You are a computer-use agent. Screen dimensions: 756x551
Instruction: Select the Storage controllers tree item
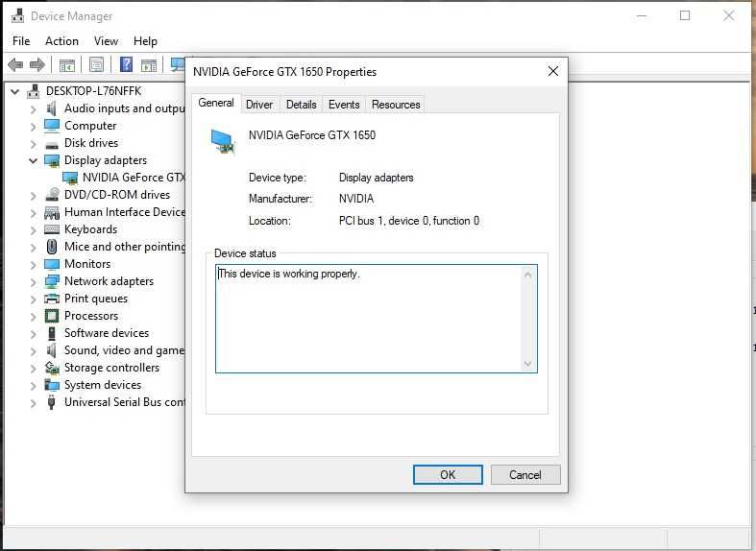pos(111,368)
